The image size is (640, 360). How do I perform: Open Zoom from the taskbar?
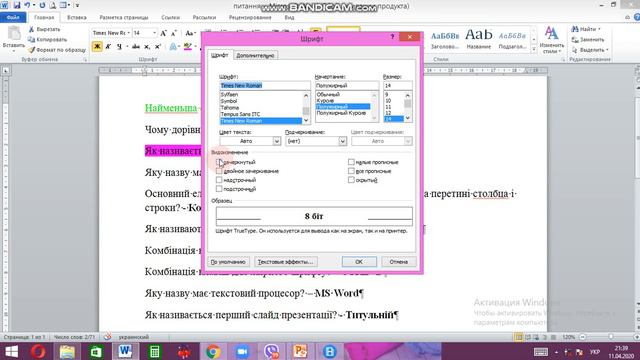click(242, 351)
